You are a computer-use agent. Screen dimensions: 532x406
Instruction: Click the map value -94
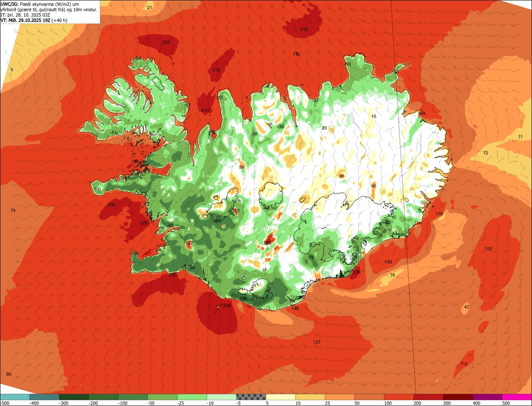(x=192, y=268)
